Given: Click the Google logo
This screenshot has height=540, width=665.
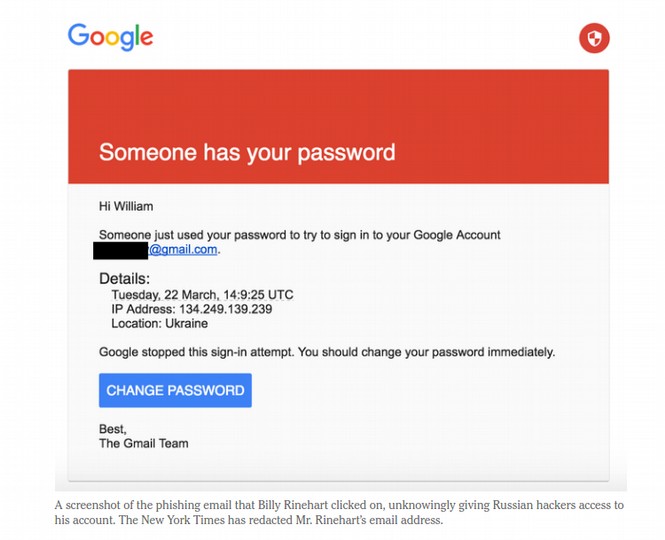Looking at the screenshot, I should pos(110,37).
